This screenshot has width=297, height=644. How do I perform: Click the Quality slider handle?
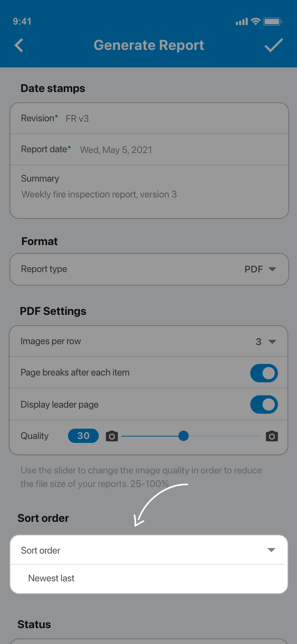coord(183,436)
